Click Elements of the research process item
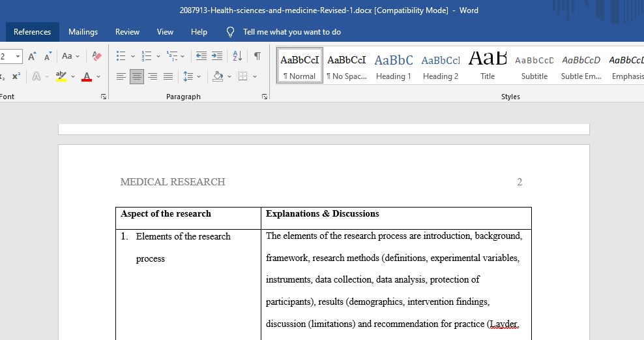The width and height of the screenshot is (644, 340). click(x=183, y=247)
